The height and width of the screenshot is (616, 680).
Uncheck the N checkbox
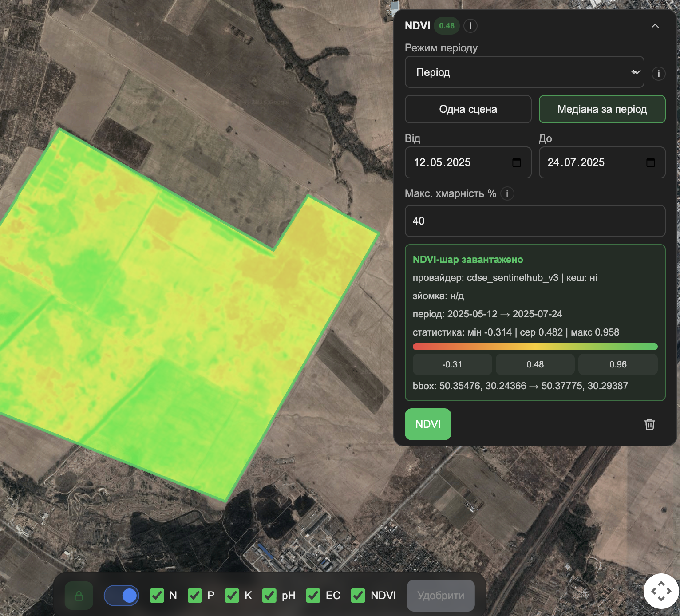[157, 596]
